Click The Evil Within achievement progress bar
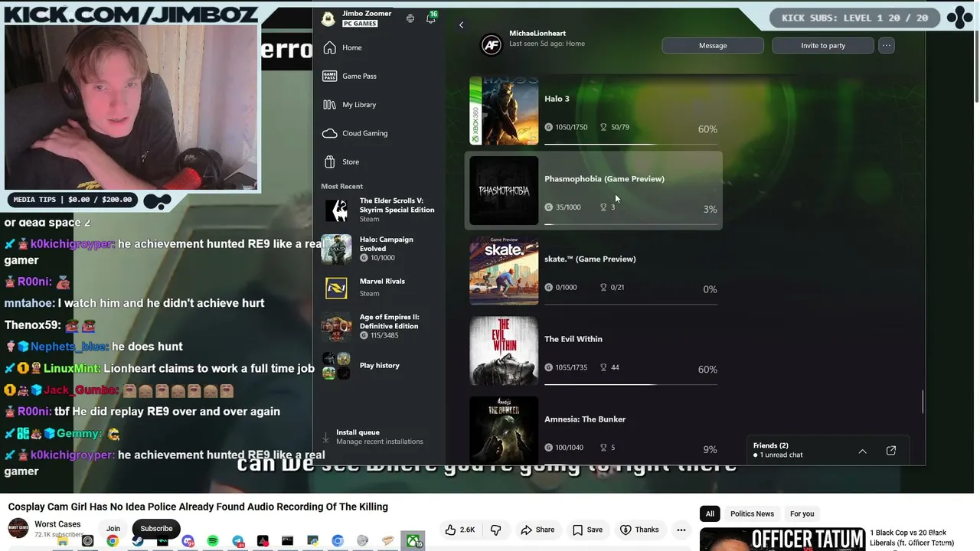Image resolution: width=980 pixels, height=551 pixels. pyautogui.click(x=631, y=384)
